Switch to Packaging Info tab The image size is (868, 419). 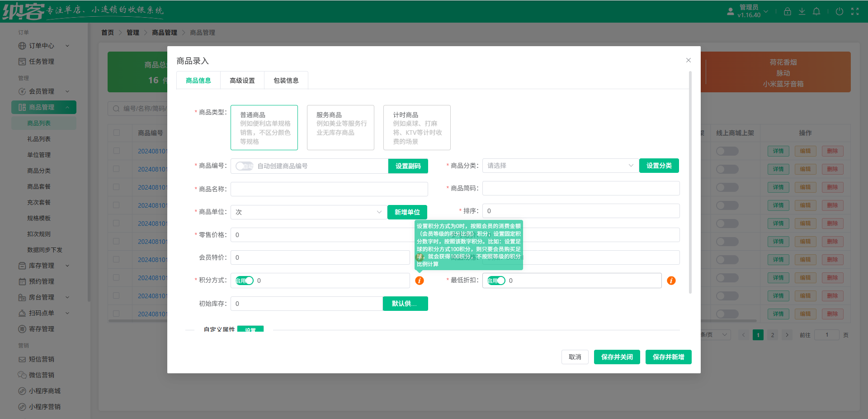pos(286,80)
